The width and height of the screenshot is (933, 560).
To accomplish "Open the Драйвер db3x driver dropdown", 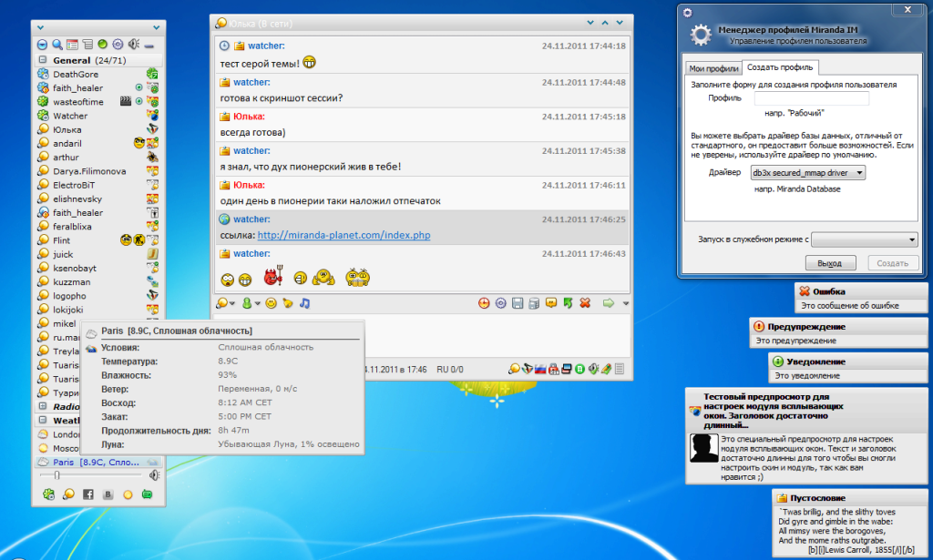I will click(808, 172).
